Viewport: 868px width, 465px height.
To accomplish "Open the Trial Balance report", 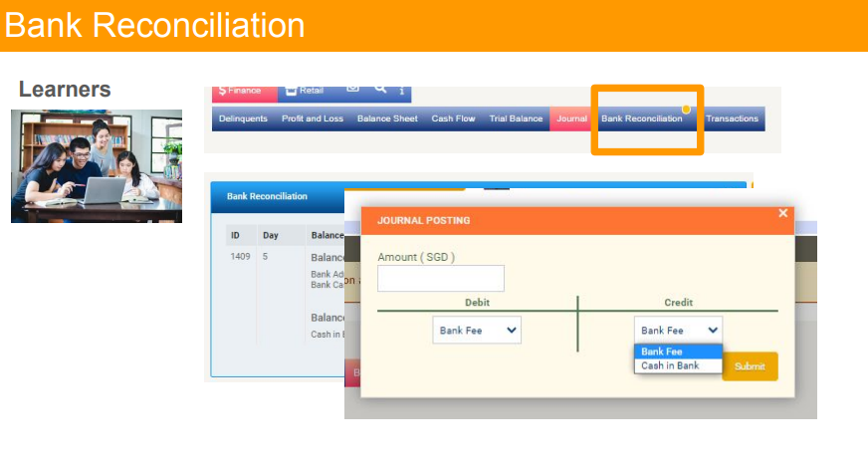I will pos(516,118).
